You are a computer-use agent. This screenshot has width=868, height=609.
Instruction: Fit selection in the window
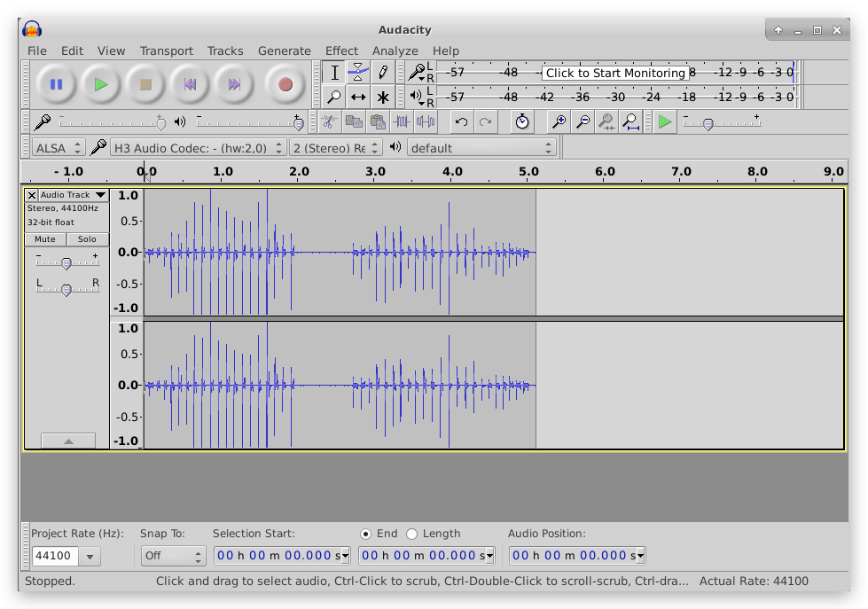pyautogui.click(x=606, y=121)
